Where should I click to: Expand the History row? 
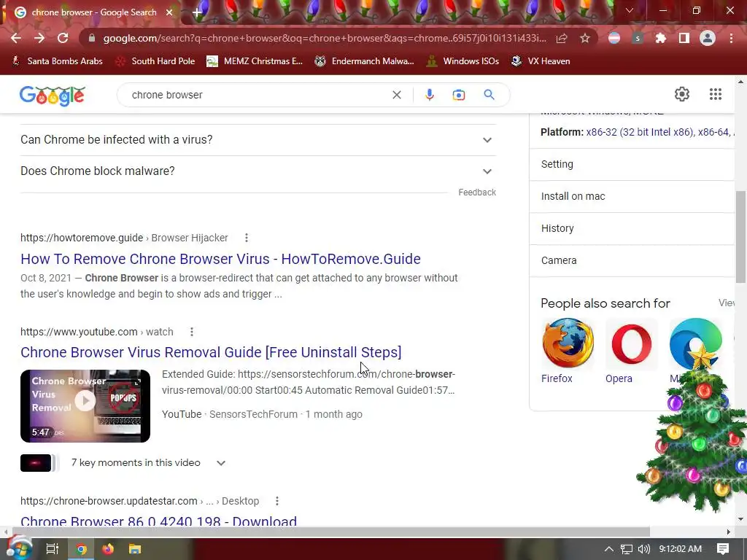coord(632,228)
